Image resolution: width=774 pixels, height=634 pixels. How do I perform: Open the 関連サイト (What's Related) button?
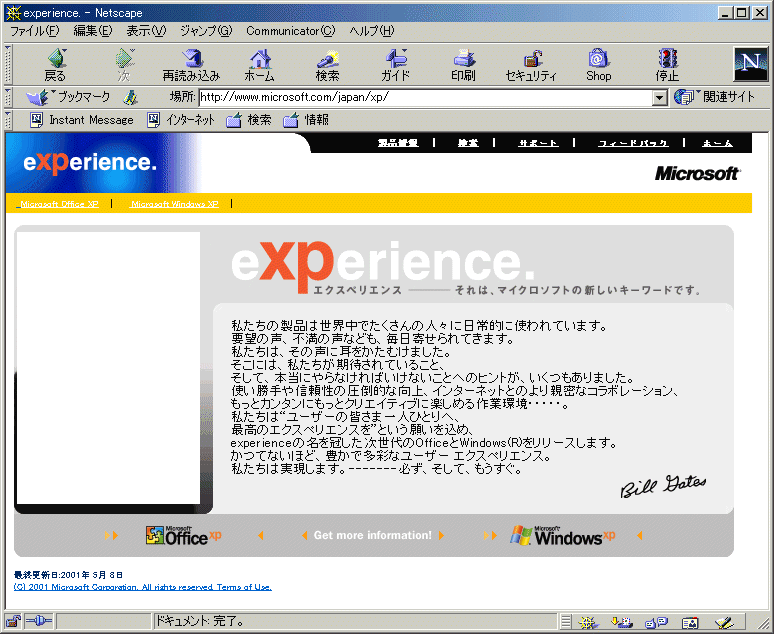click(x=714, y=97)
